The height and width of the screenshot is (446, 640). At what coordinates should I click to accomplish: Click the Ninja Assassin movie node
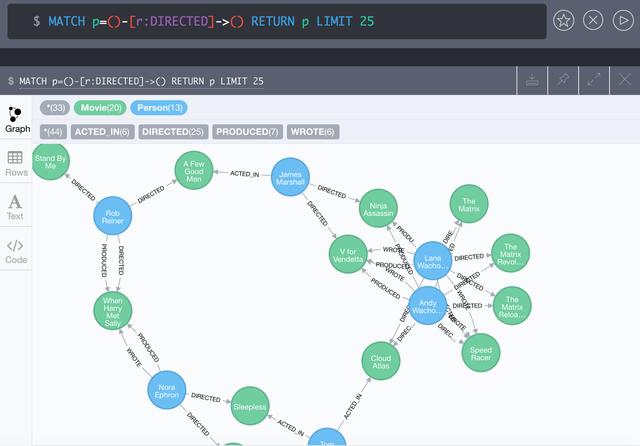(378, 209)
